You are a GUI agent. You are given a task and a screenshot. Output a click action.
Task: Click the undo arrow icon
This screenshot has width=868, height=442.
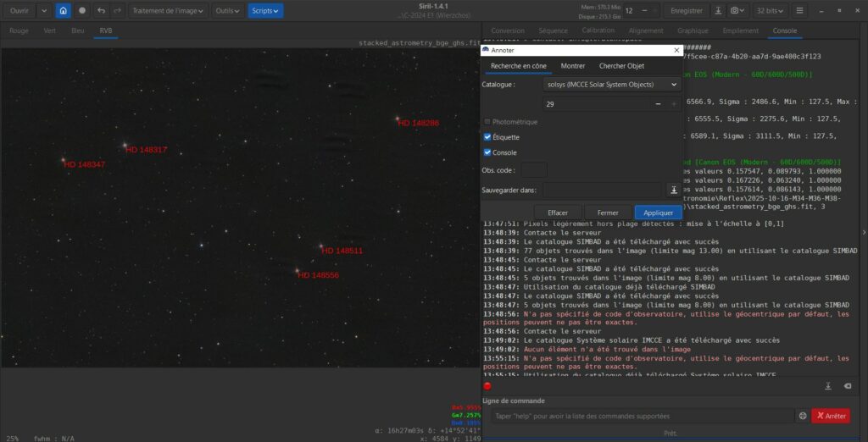102,11
